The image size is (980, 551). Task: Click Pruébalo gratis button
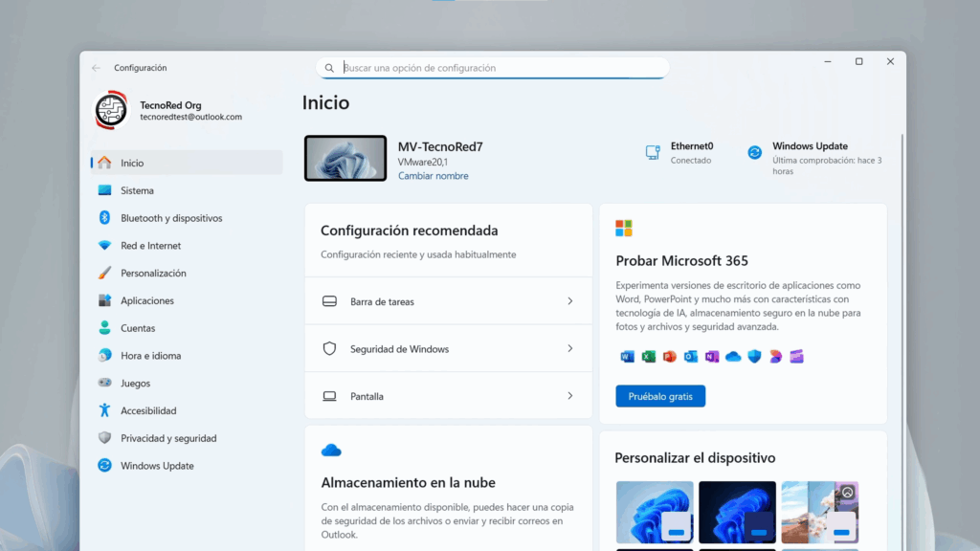[660, 396]
